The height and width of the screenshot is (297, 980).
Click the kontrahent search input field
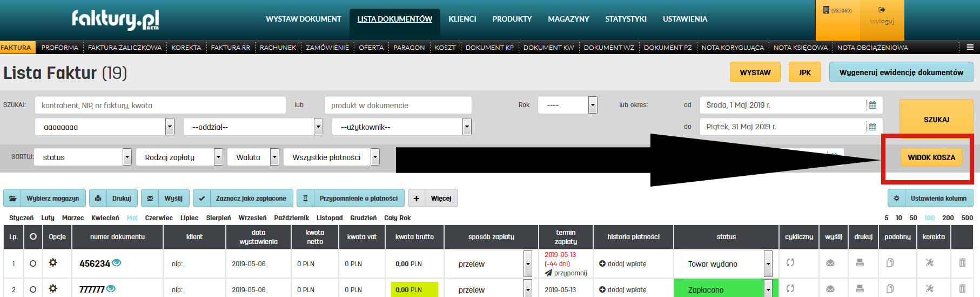(x=160, y=105)
